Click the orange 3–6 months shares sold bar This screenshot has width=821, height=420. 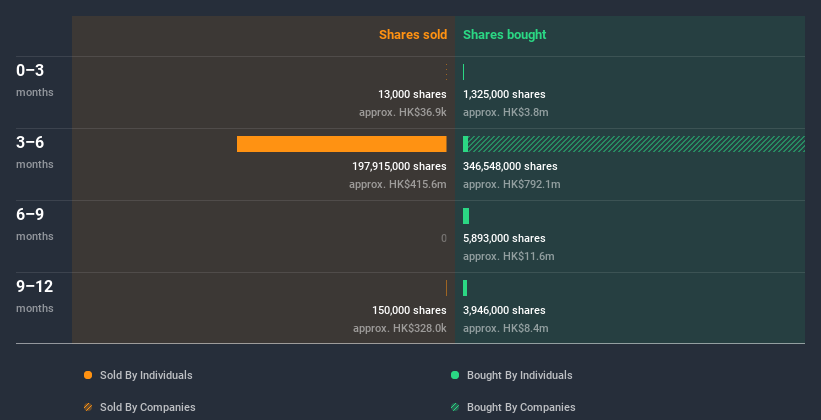341,144
